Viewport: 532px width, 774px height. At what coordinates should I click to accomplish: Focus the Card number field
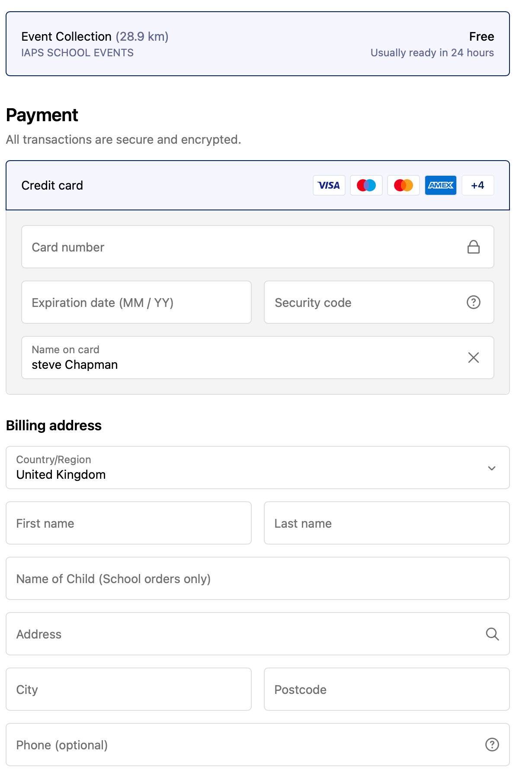(242, 247)
